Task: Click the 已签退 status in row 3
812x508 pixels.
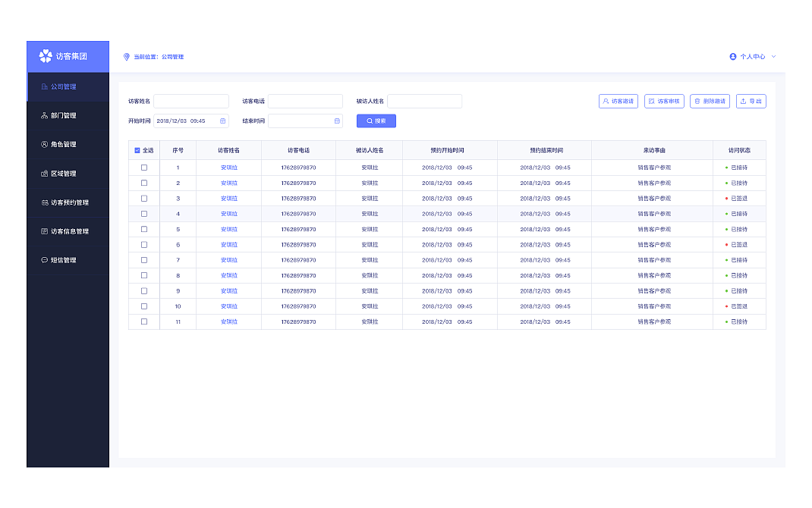Action: coord(739,199)
